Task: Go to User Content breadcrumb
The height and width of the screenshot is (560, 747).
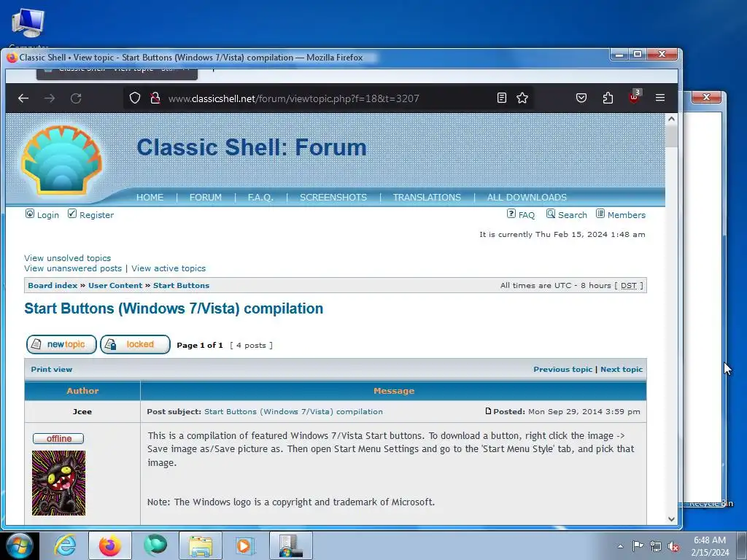Action: tap(115, 285)
